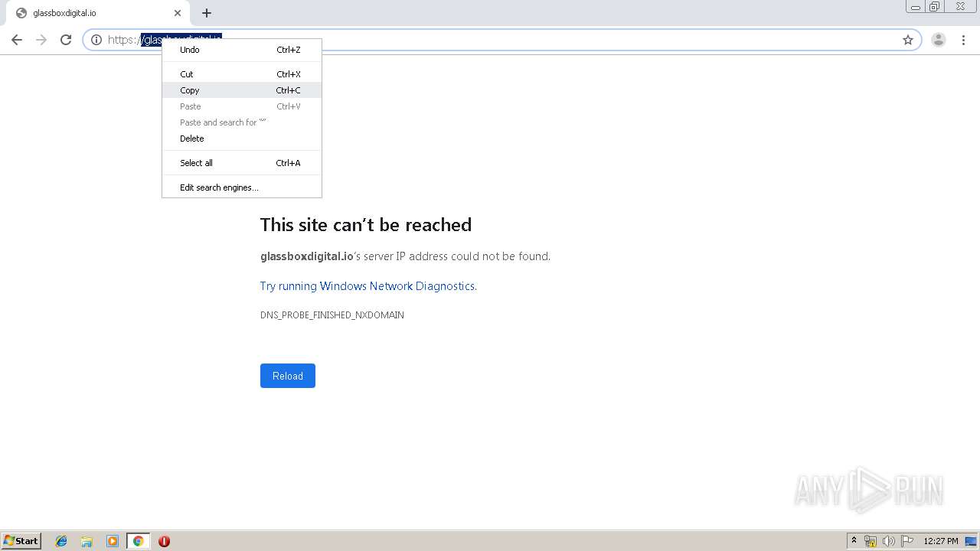Choose Delete from context menu
980x551 pixels.
242,139
